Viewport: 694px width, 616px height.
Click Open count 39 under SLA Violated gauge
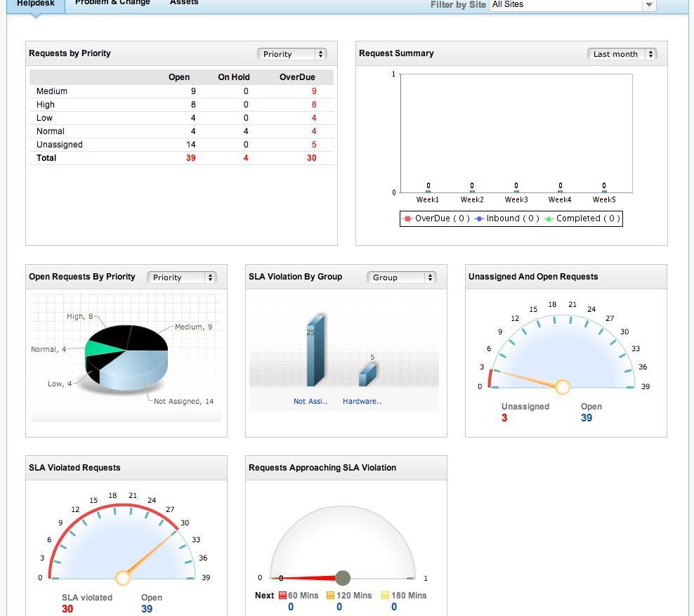(147, 609)
